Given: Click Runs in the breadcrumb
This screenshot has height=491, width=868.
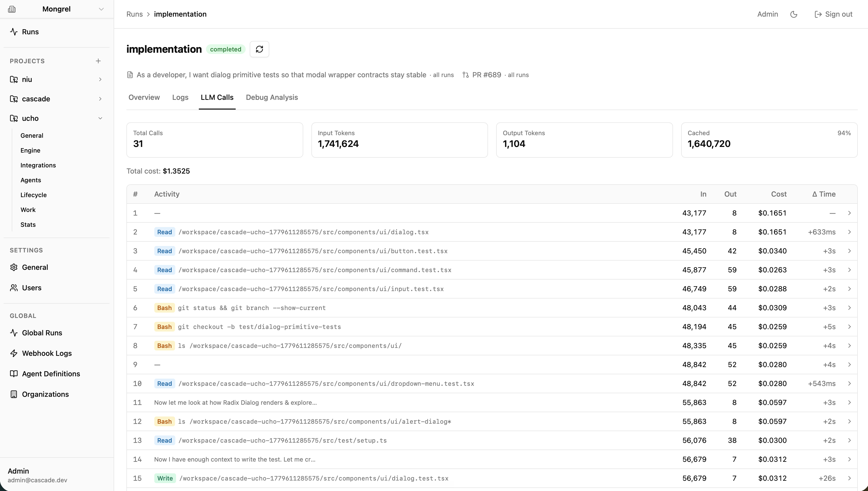Looking at the screenshot, I should click(x=135, y=14).
